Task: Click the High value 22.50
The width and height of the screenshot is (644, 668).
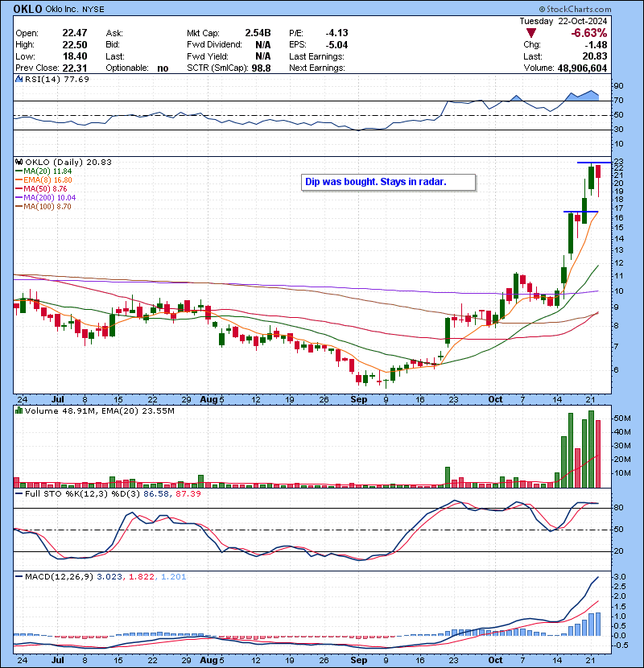Action: tap(75, 45)
